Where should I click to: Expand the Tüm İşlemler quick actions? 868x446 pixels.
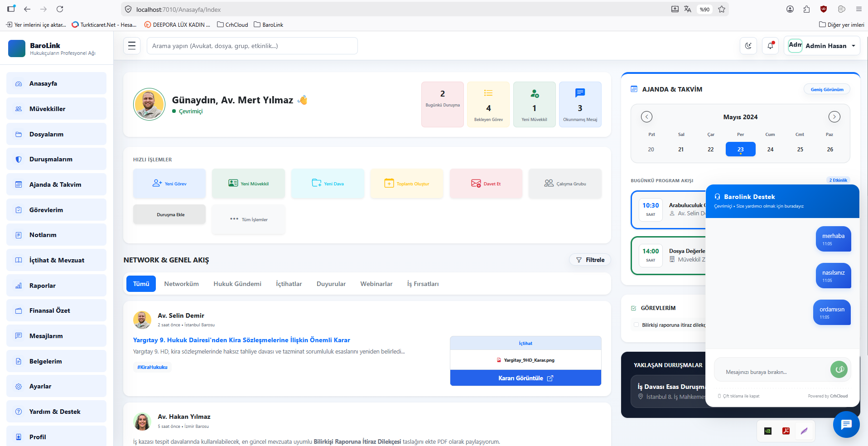(x=249, y=219)
